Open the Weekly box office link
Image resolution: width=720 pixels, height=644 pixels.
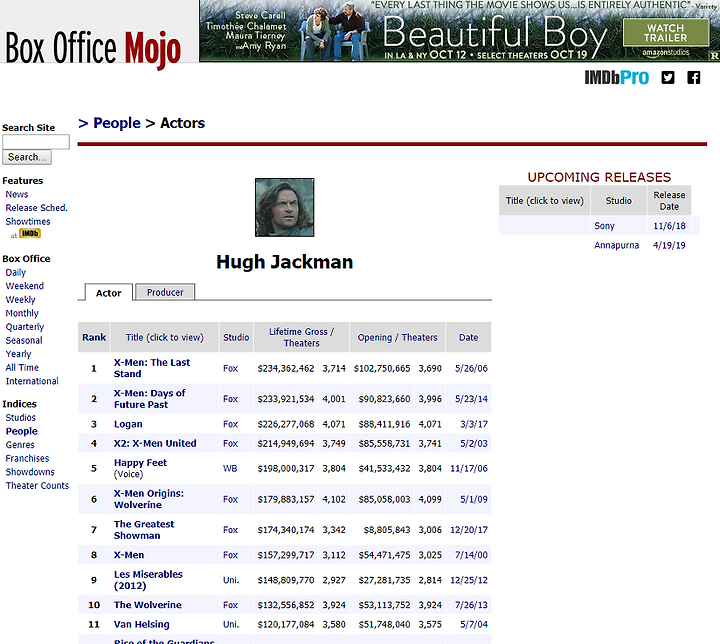(x=20, y=299)
